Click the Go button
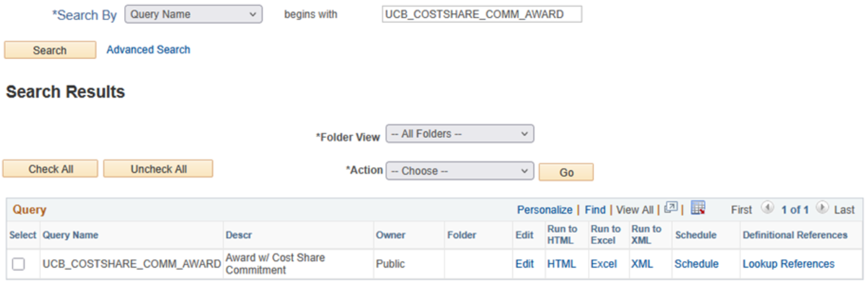868x283 pixels. [x=566, y=172]
